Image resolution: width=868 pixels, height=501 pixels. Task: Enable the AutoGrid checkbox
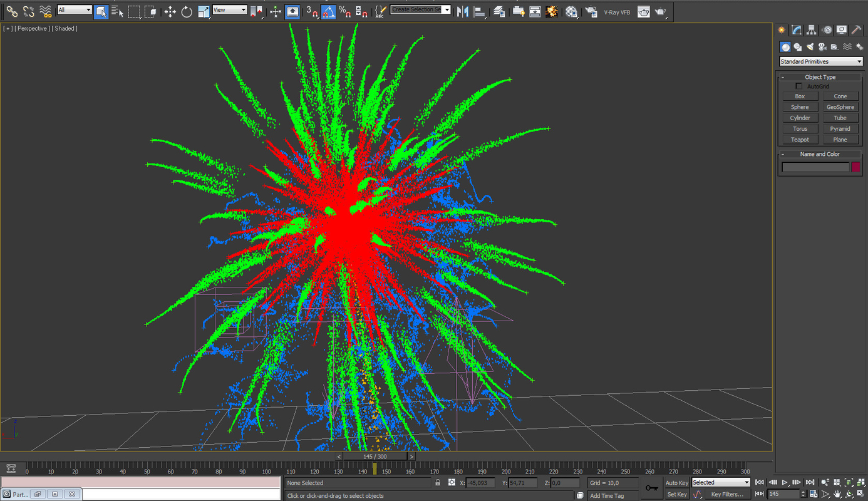[798, 86]
